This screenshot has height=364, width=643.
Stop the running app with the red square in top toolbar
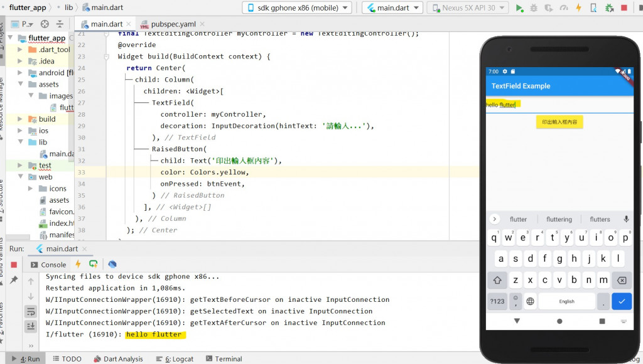(624, 8)
